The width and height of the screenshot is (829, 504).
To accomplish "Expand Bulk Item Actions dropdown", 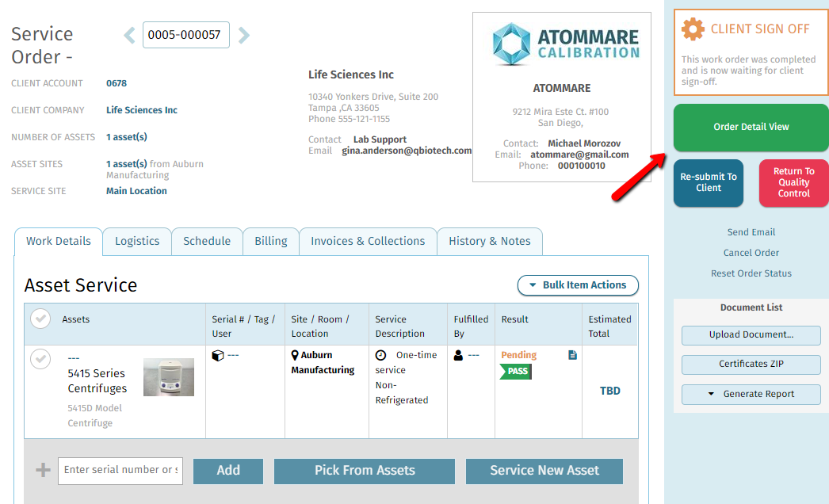I will pyautogui.click(x=578, y=285).
